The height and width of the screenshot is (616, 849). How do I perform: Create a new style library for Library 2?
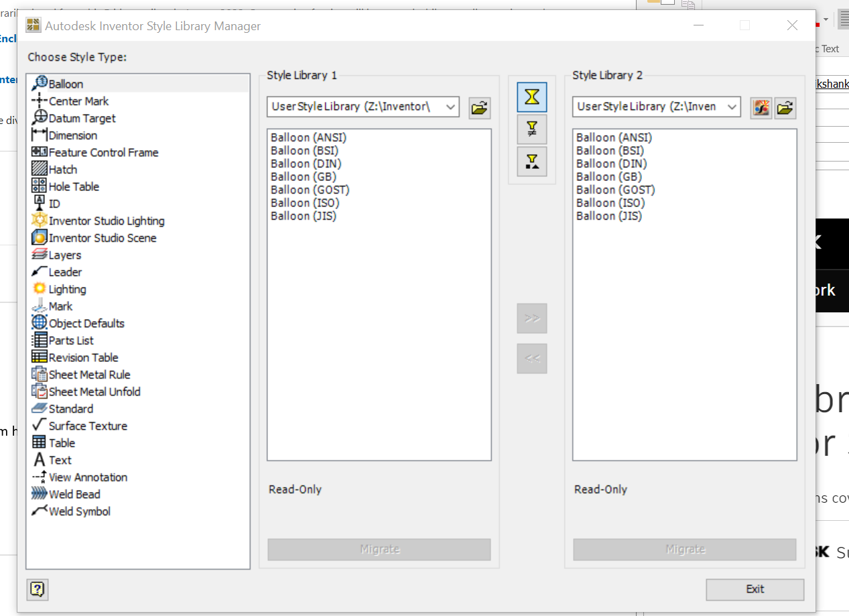761,108
